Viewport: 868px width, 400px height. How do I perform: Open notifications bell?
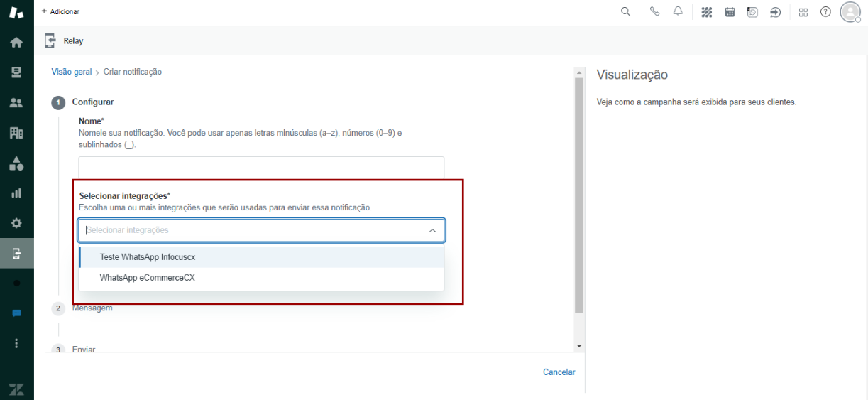point(678,12)
